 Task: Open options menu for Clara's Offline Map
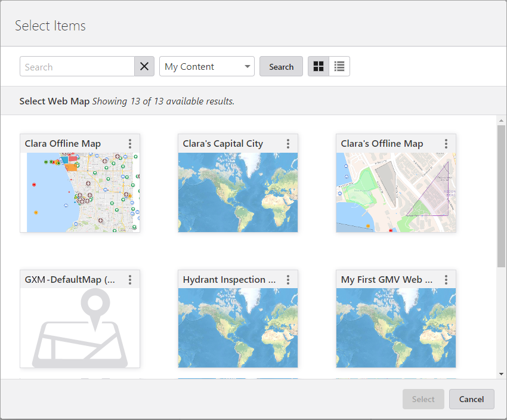pyautogui.click(x=446, y=144)
